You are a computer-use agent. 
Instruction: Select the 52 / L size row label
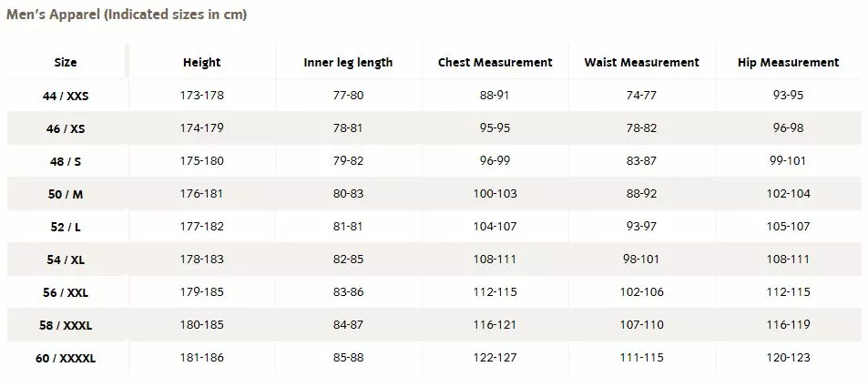[x=66, y=227]
